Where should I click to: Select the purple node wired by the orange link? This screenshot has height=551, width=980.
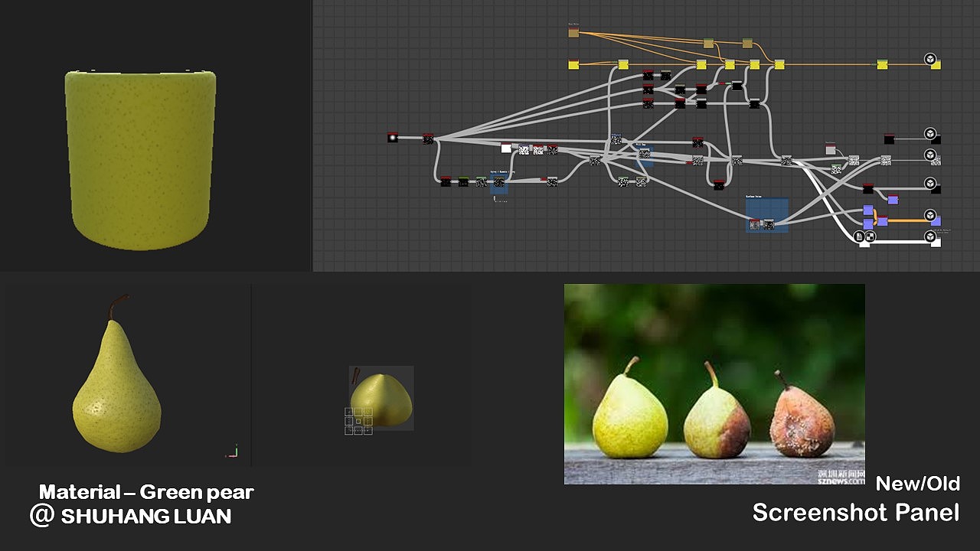(x=882, y=221)
